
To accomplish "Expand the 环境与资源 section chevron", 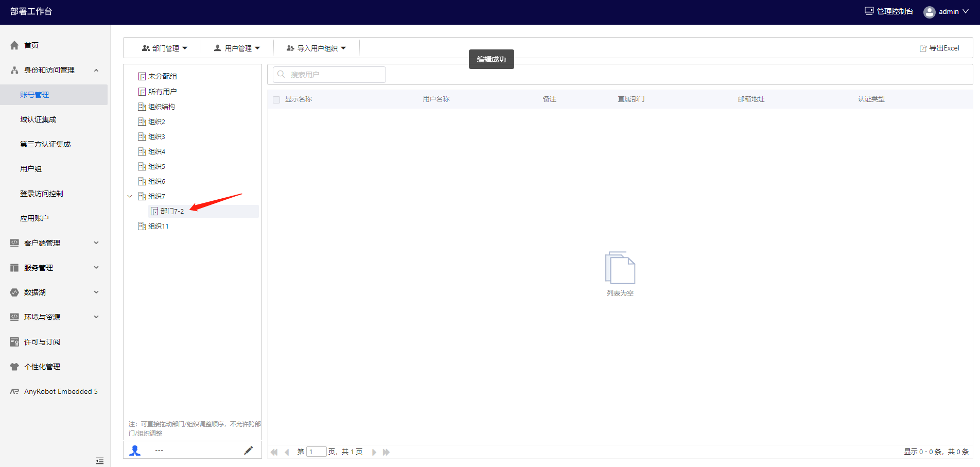I will coord(96,317).
